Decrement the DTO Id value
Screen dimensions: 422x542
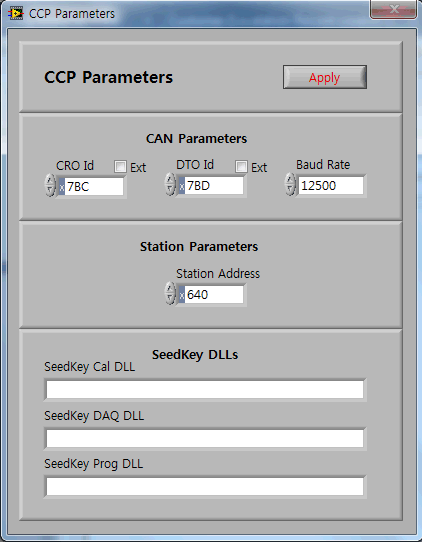pos(170,190)
